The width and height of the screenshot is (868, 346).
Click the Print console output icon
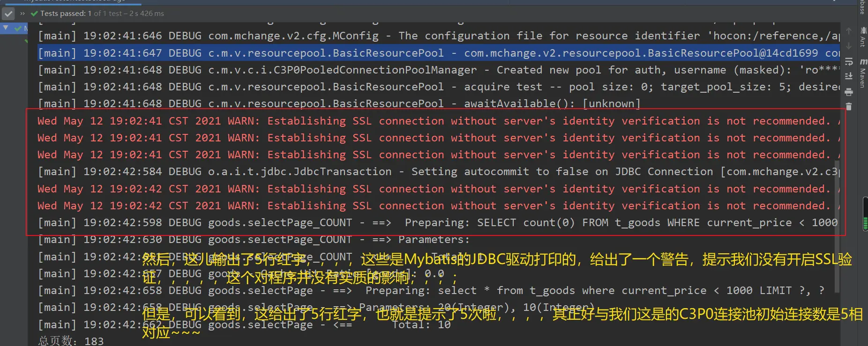849,92
